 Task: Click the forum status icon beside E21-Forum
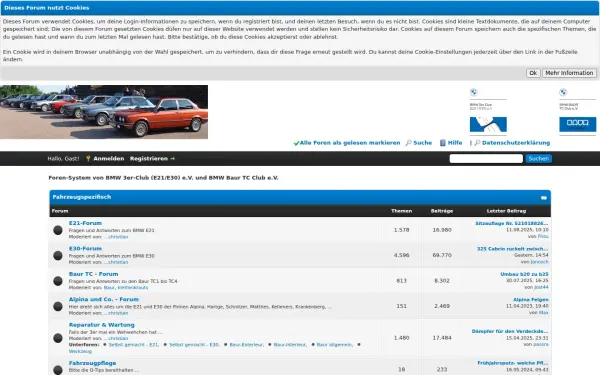(58, 230)
